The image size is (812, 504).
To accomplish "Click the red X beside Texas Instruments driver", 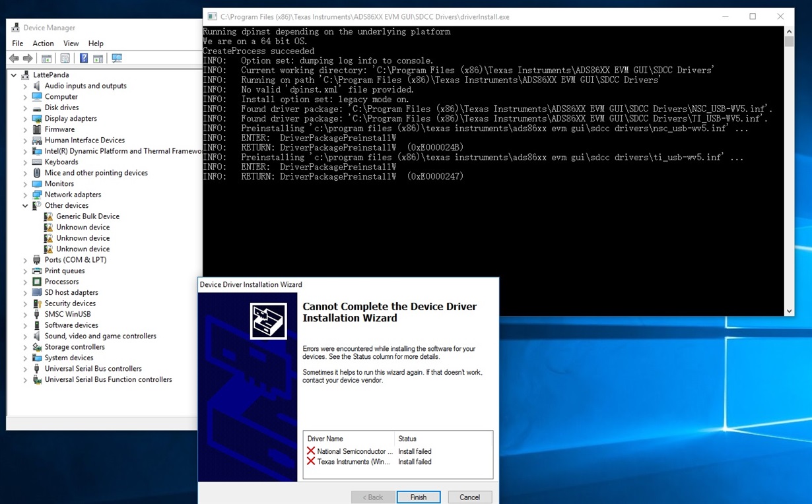I will pyautogui.click(x=311, y=462).
